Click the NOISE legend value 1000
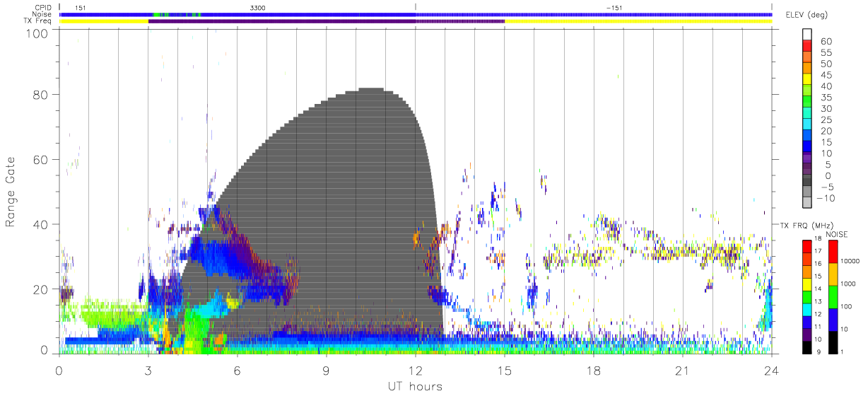Viewport: 868px width, 401px height. pos(850,284)
